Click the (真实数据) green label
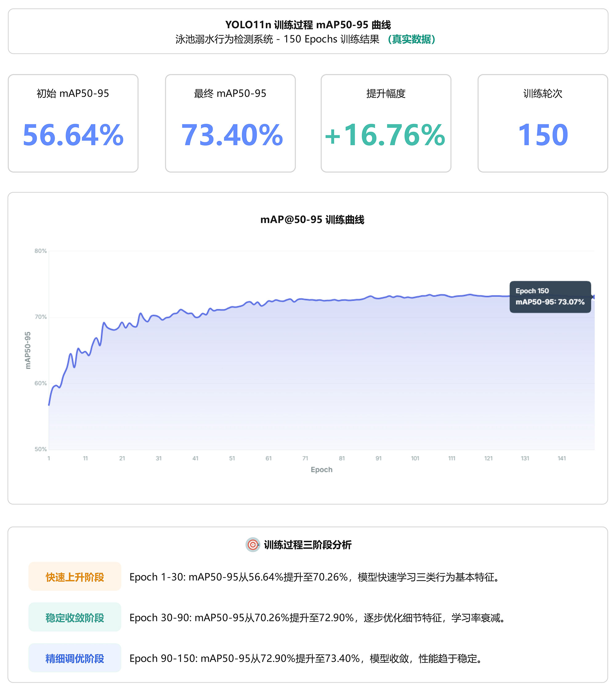 [411, 39]
